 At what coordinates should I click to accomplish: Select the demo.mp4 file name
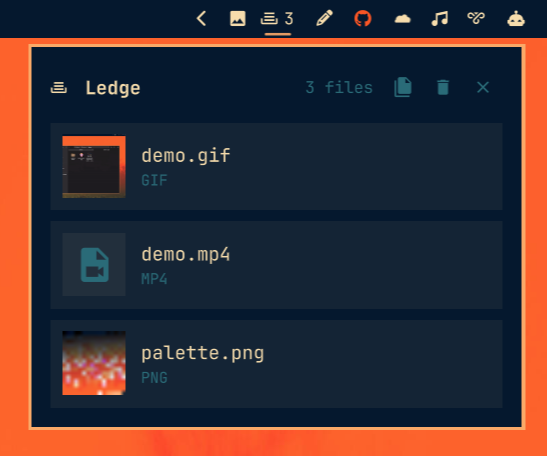tap(186, 254)
